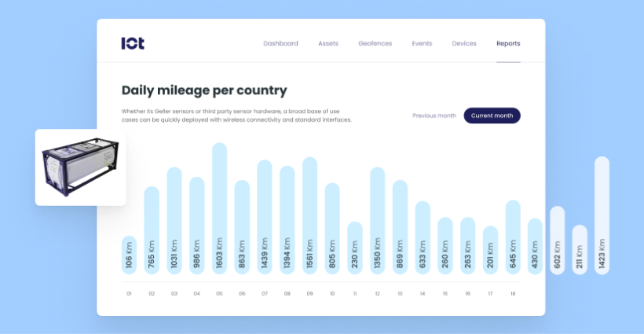Select the Reports tab
This screenshot has width=644, height=334.
click(508, 43)
